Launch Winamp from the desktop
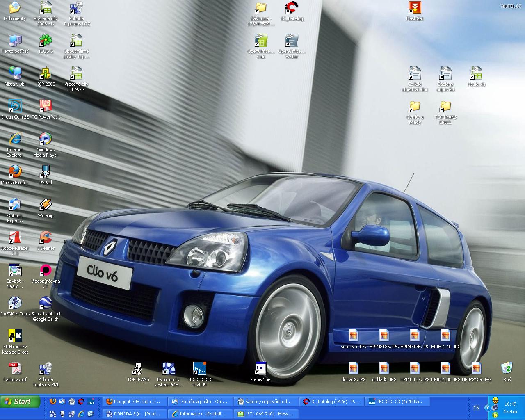525x420 pixels. click(x=46, y=205)
